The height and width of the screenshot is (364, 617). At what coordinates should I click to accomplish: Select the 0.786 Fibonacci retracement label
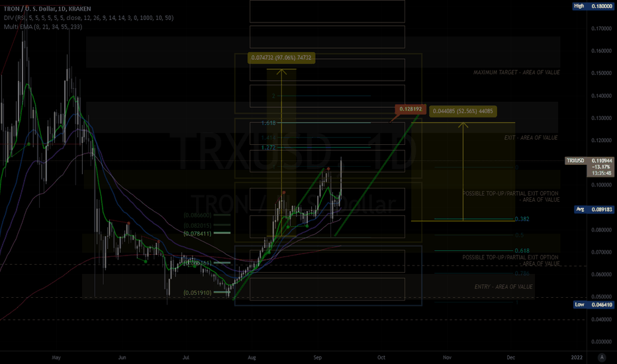(522, 273)
